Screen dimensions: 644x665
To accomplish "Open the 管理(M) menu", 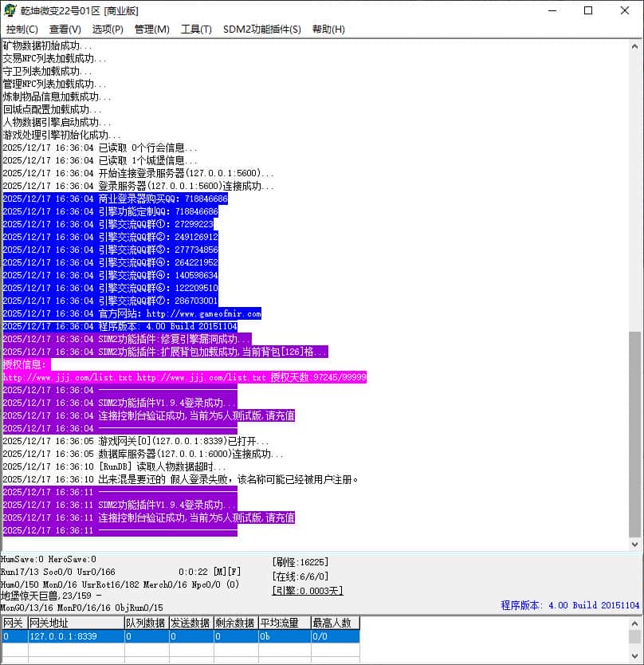I will 151,30.
